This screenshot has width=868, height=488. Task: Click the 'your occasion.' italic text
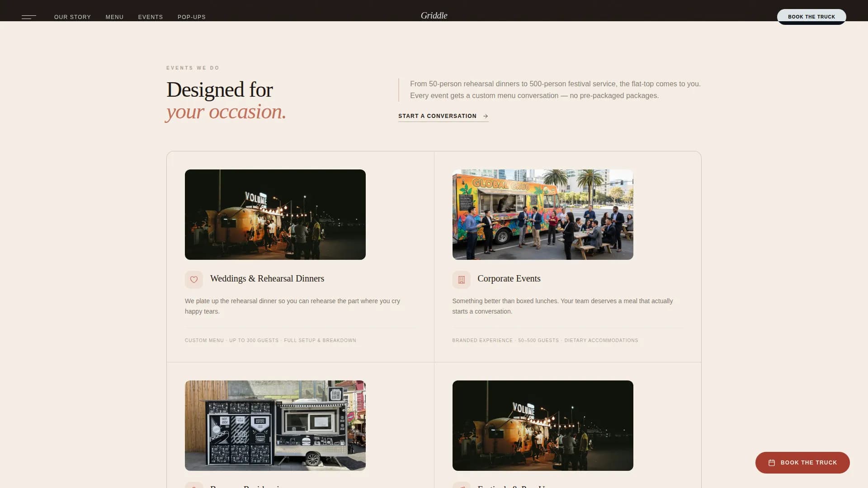[226, 112]
